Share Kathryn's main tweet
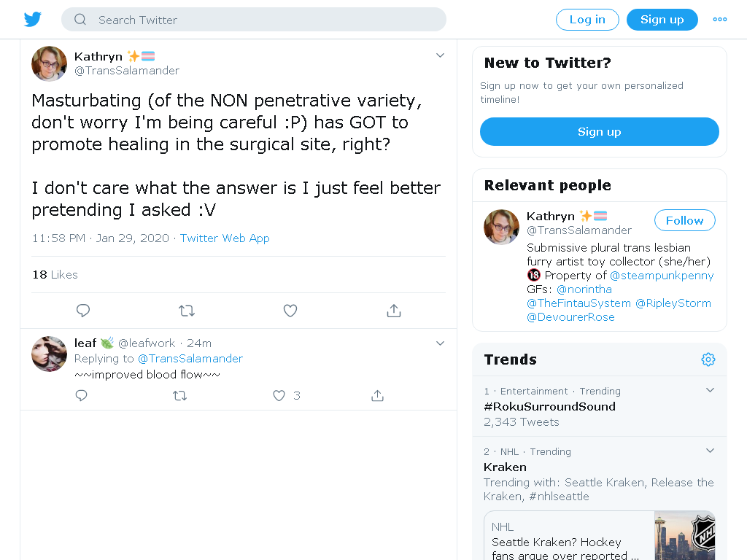The width and height of the screenshot is (747, 560). (x=393, y=311)
